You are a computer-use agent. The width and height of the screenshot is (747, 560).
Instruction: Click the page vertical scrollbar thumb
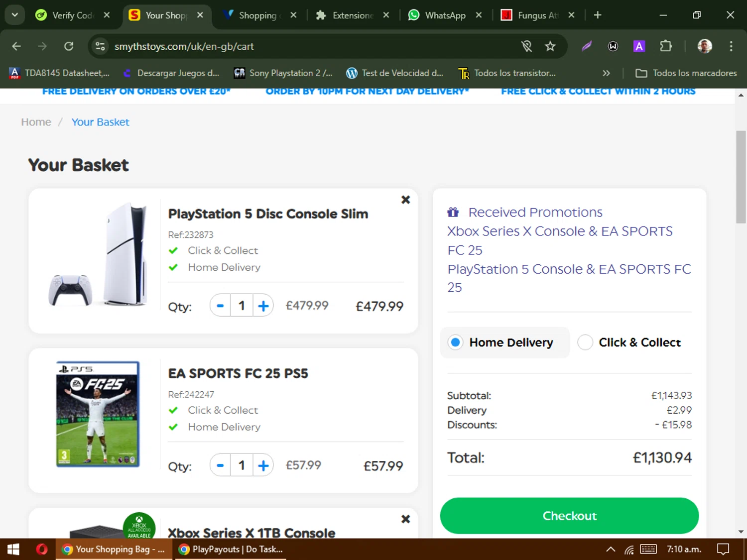[x=741, y=177]
